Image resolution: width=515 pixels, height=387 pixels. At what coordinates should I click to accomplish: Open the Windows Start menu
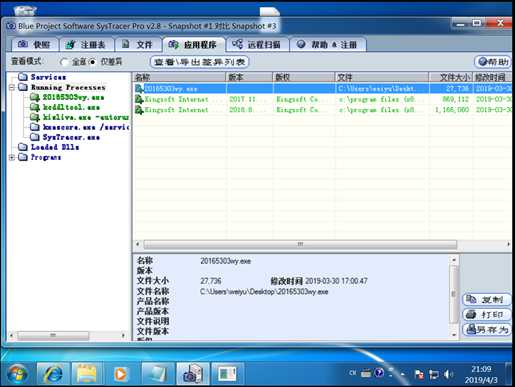17,374
